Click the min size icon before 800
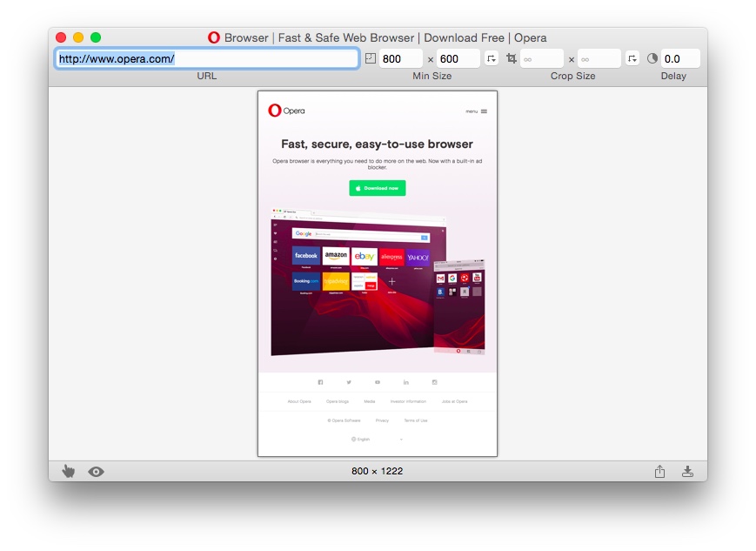 click(x=371, y=58)
